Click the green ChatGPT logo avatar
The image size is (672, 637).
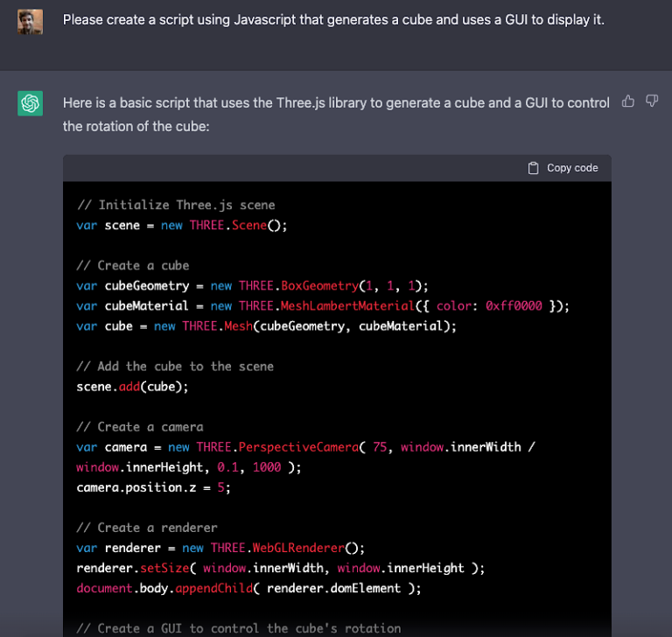[x=30, y=104]
